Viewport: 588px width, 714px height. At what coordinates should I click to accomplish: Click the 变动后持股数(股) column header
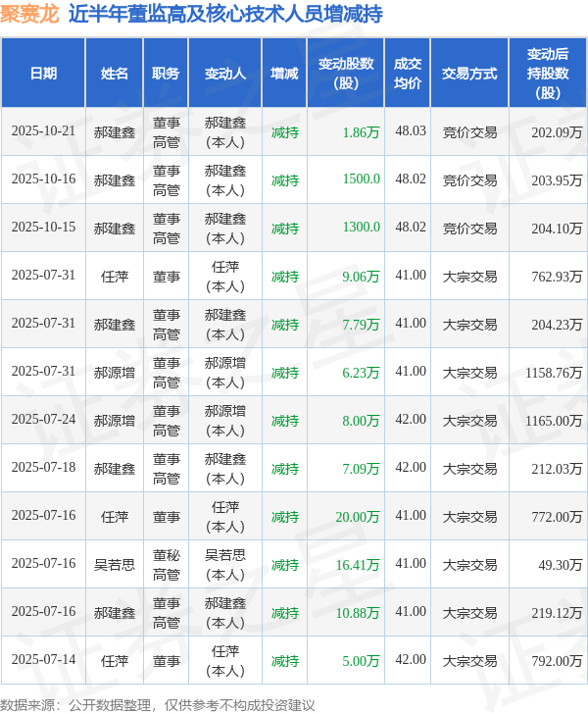click(x=548, y=74)
